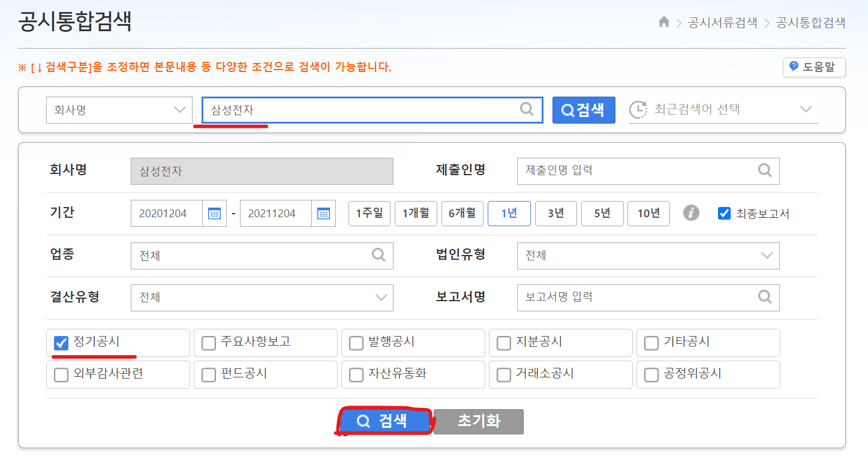Select the 6개월 period button

tap(462, 213)
